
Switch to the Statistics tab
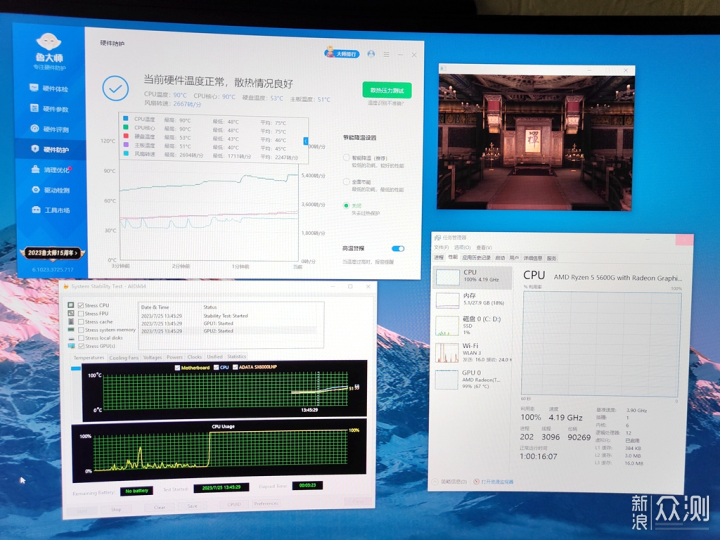[236, 356]
